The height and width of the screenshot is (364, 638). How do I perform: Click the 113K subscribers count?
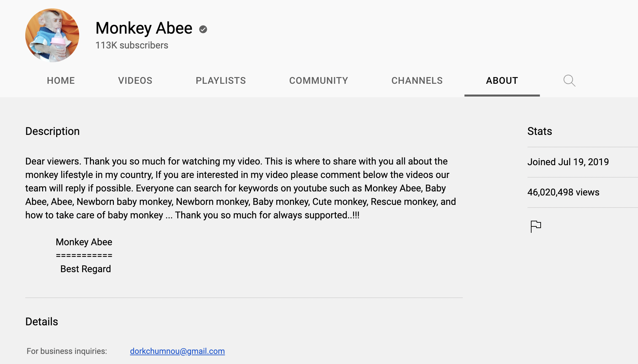(x=132, y=45)
